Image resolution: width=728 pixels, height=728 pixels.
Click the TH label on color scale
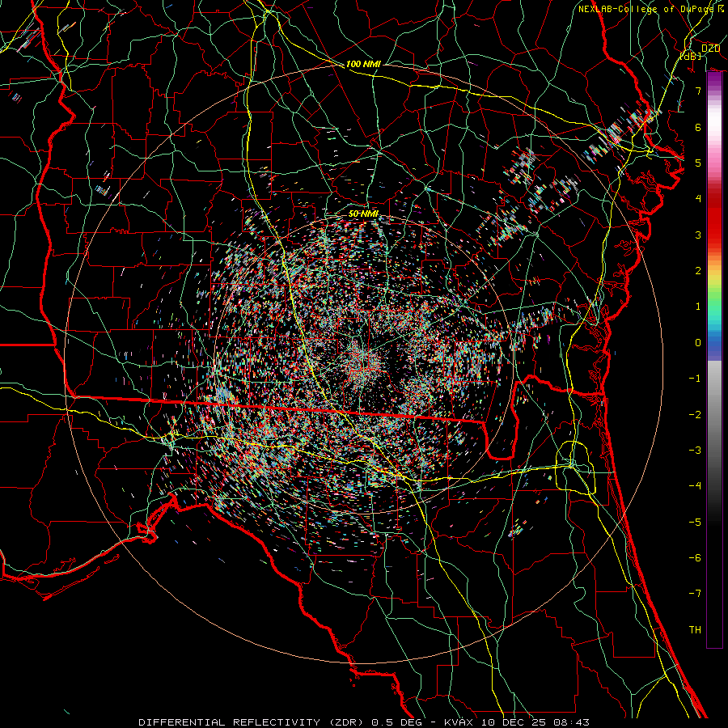(x=695, y=630)
